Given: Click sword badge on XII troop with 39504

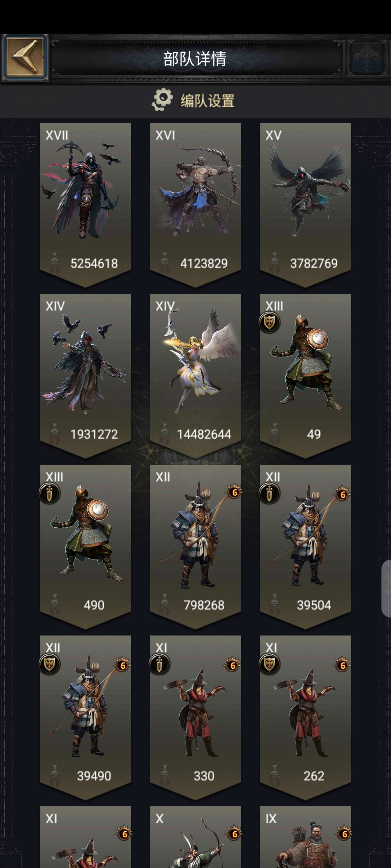Looking at the screenshot, I should click(269, 493).
